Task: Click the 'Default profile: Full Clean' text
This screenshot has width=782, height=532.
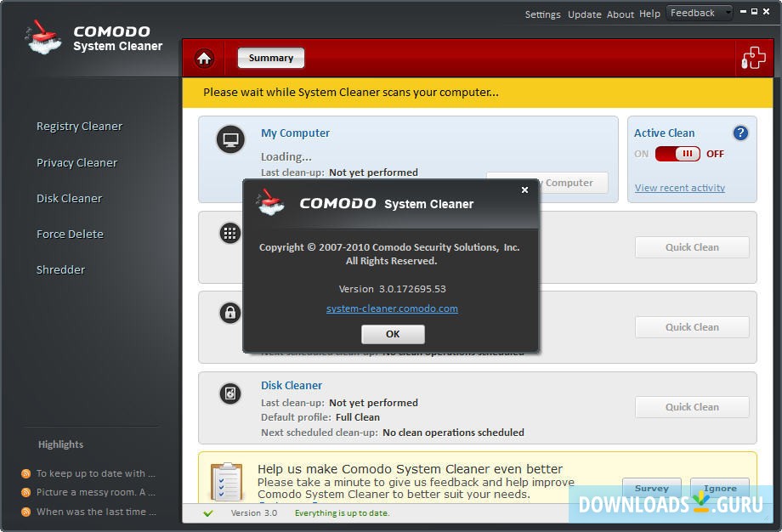Action: 320,417
